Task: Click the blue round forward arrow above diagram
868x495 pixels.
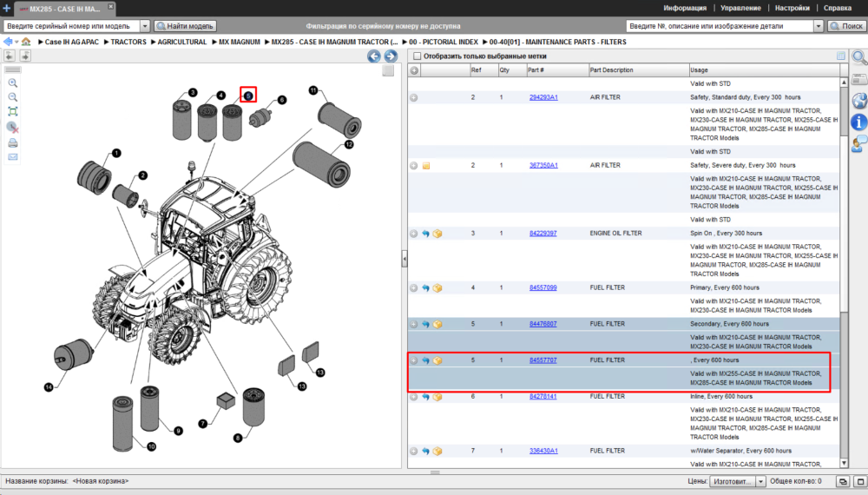Action: point(391,56)
